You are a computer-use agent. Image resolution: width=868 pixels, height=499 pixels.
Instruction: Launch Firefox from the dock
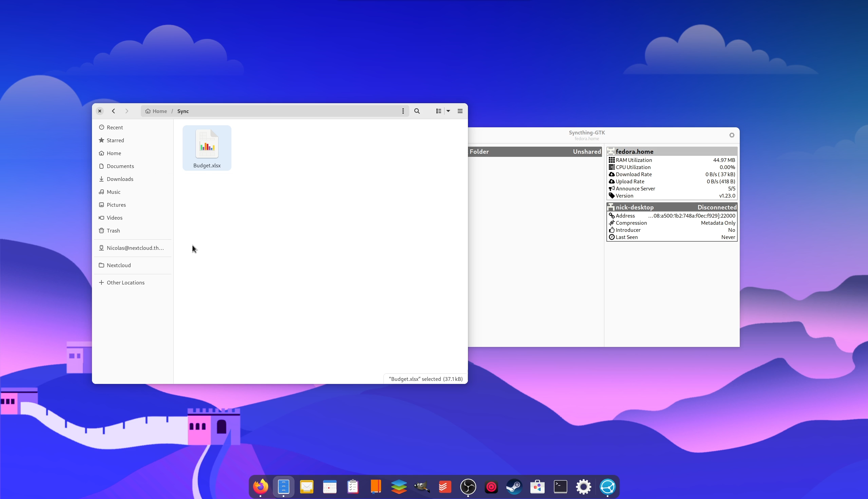pyautogui.click(x=260, y=487)
